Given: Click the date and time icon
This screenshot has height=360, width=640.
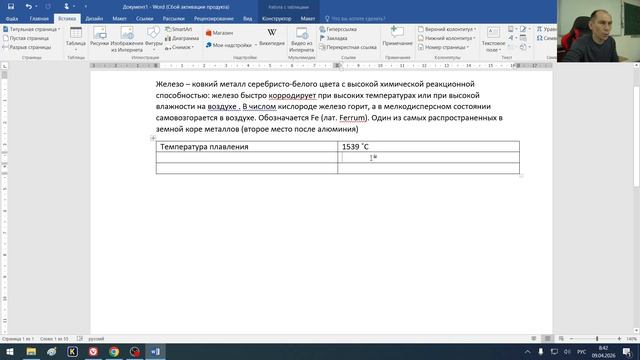Looking at the screenshot, I should [x=523, y=38].
